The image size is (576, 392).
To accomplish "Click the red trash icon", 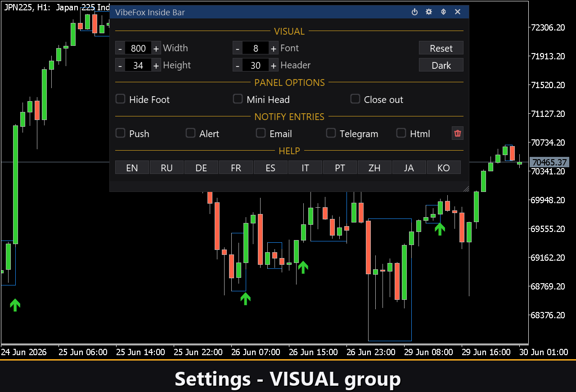I will (x=458, y=133).
